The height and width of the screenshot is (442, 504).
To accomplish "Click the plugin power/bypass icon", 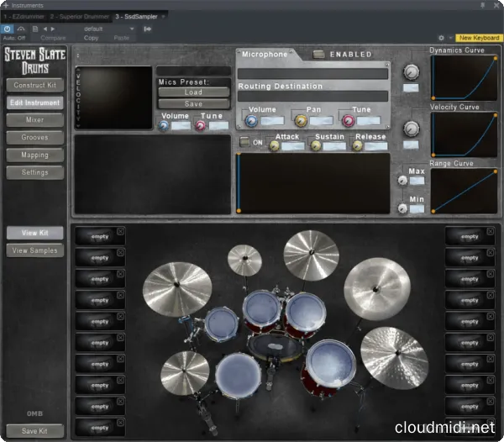I will pyautogui.click(x=7, y=29).
